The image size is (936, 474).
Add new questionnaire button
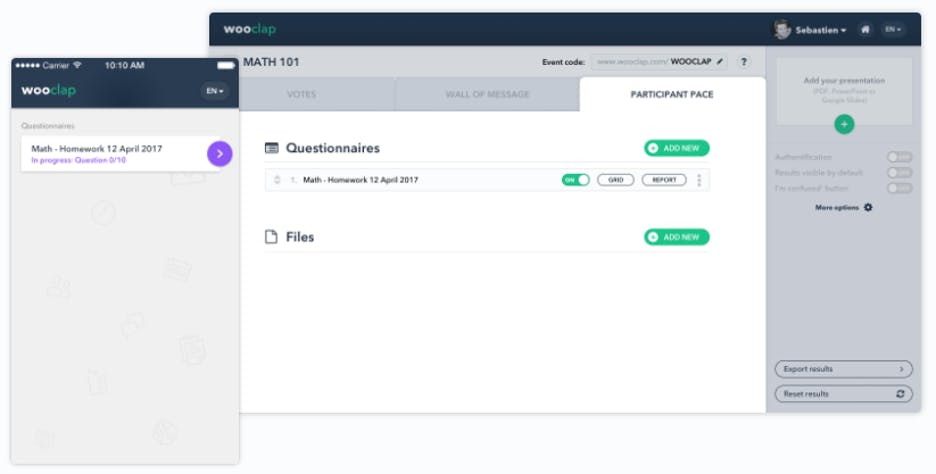click(x=676, y=148)
